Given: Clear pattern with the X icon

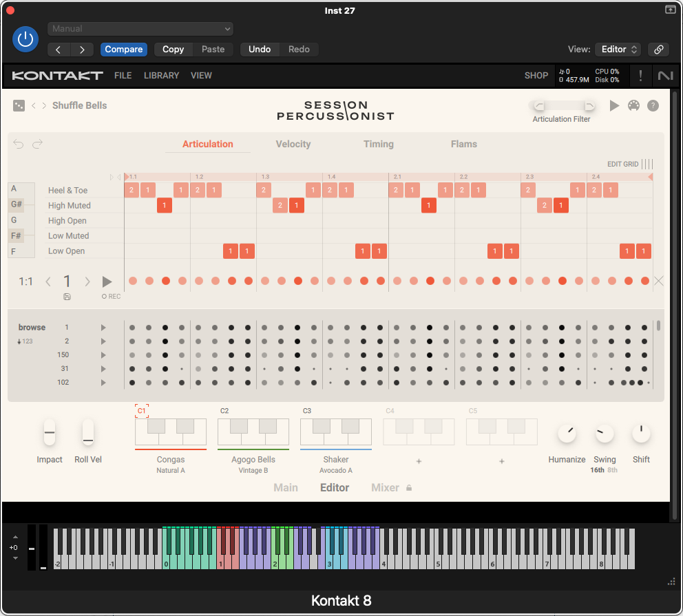Looking at the screenshot, I should click(x=659, y=282).
